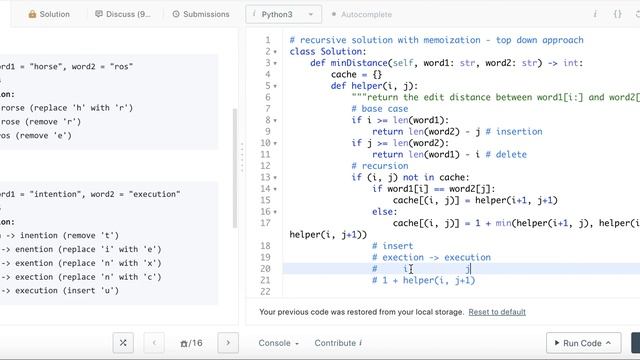The width and height of the screenshot is (640, 360).
Task: Go to the previous problem arrow
Action: click(x=154, y=343)
